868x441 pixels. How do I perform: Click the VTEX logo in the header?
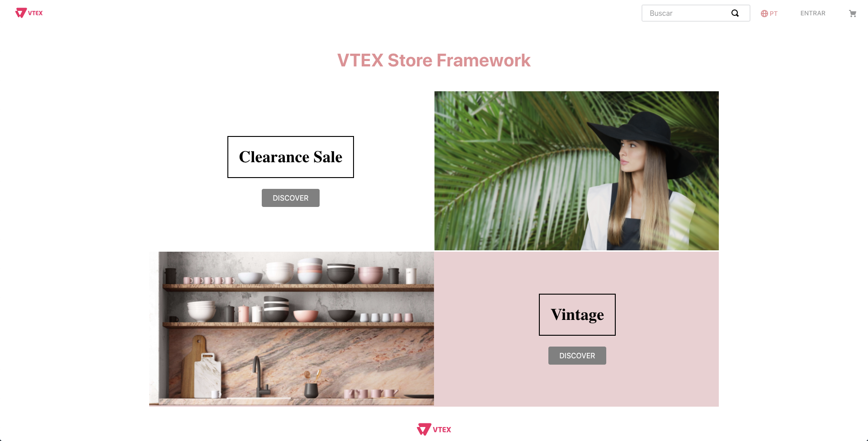(29, 13)
